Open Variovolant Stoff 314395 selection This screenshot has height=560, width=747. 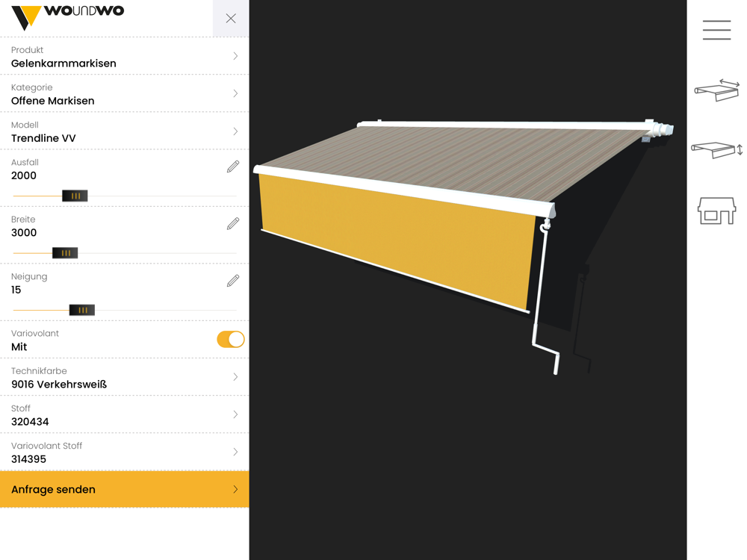(x=124, y=452)
